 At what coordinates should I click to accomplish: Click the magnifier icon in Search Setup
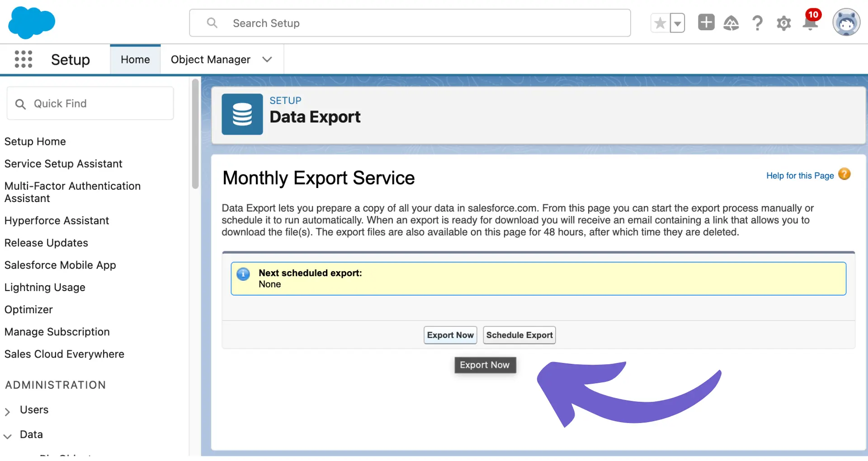tap(212, 23)
